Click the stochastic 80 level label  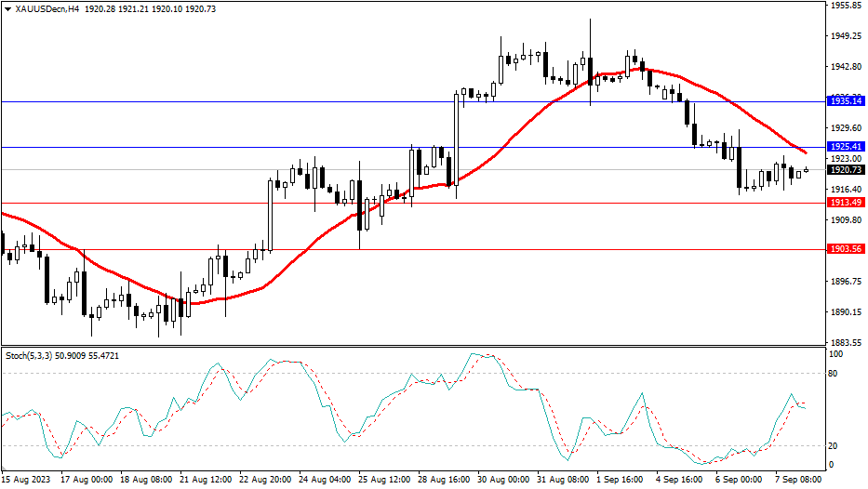(x=835, y=374)
